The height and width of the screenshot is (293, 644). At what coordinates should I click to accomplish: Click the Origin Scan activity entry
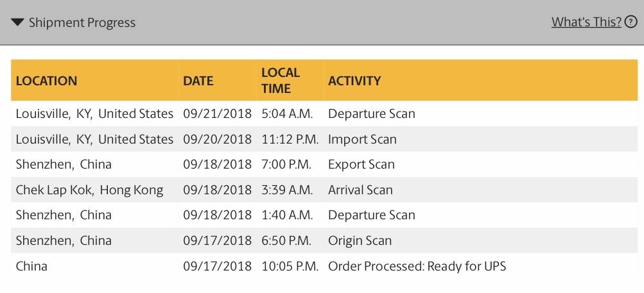(x=360, y=241)
